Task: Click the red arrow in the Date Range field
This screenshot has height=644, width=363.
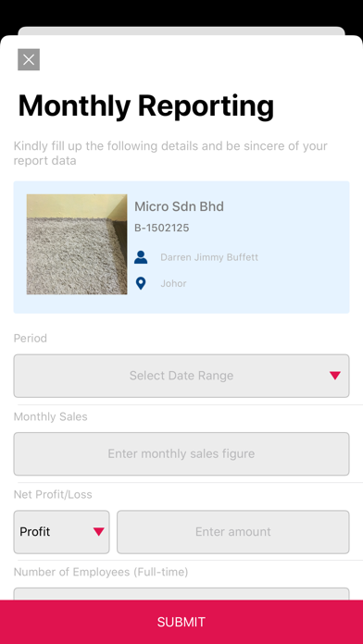Action: 335,376
